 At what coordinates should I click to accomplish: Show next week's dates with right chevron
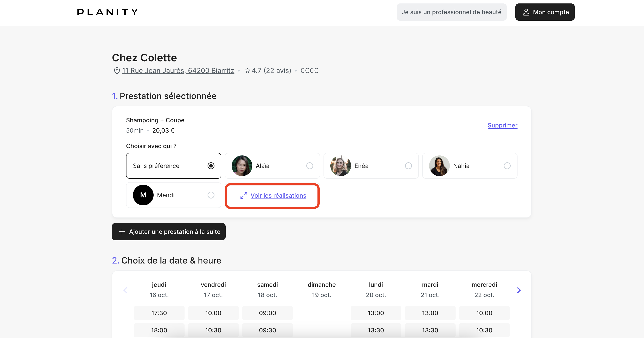point(519,290)
